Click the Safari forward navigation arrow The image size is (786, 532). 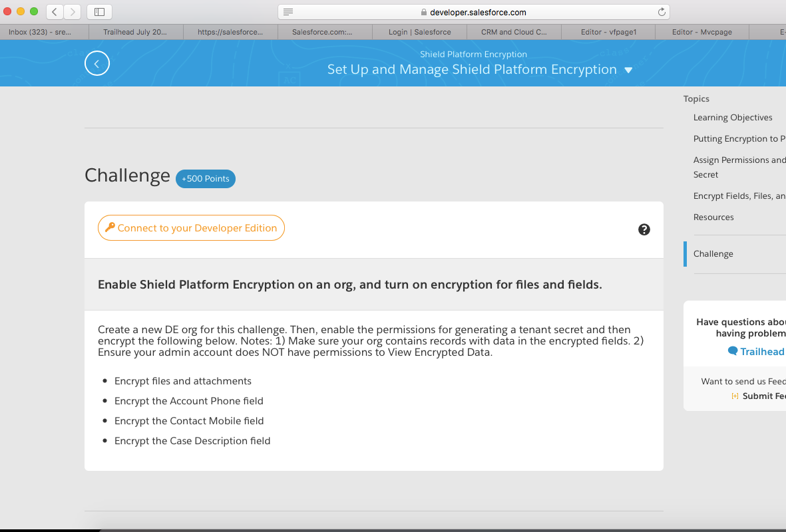[x=72, y=11]
